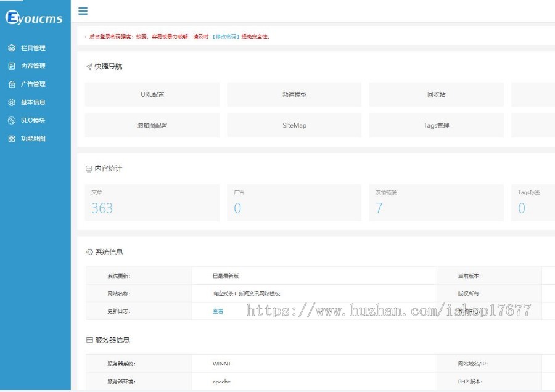
Task: Open the URL配置 shortcut
Action: pos(152,94)
